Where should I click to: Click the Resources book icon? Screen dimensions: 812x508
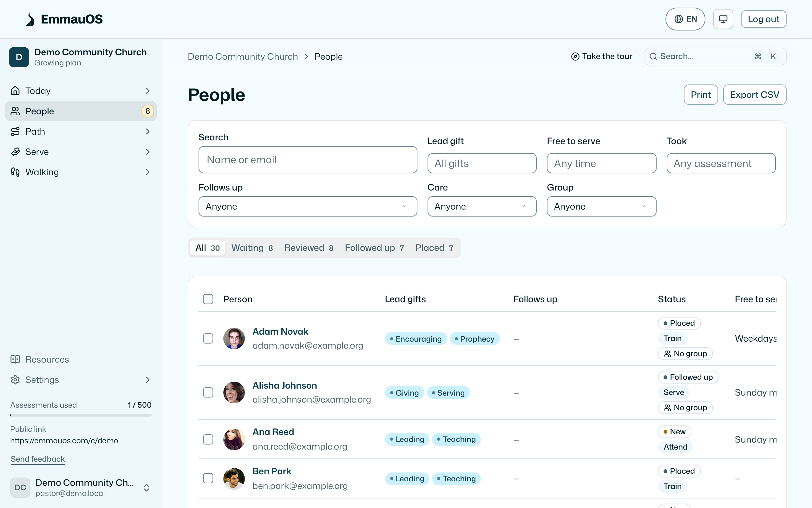point(15,359)
